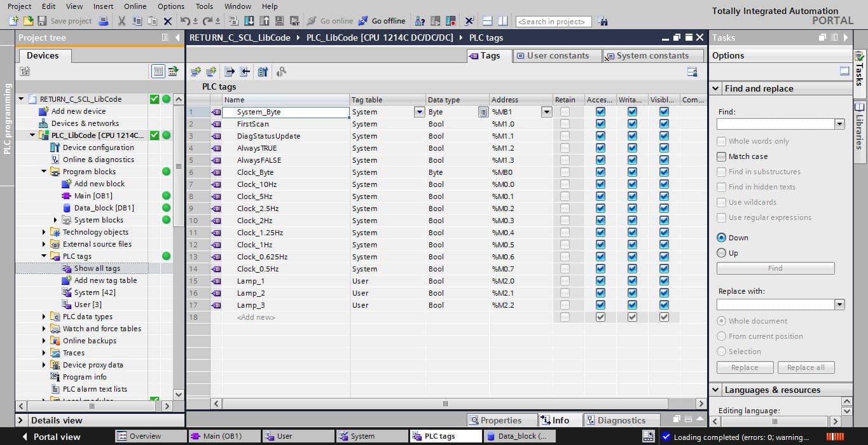Select the Up search direction radio button
Screen dimensions: 868x445
(x=721, y=253)
